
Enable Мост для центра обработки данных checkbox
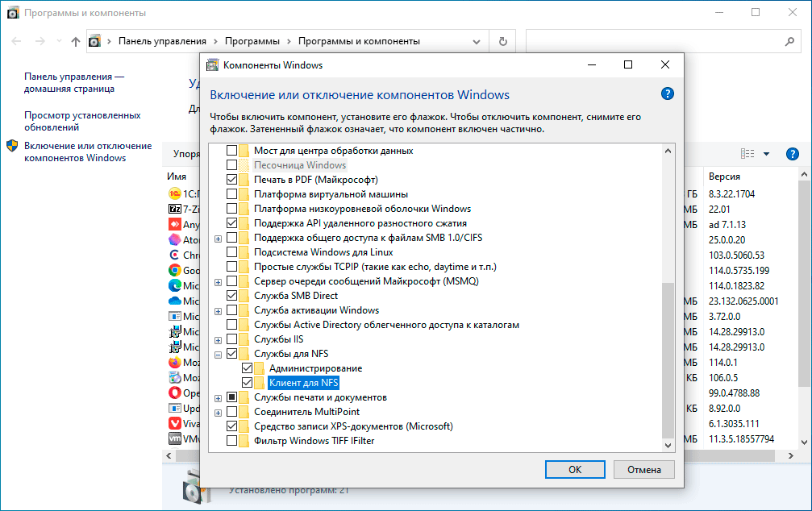(232, 151)
